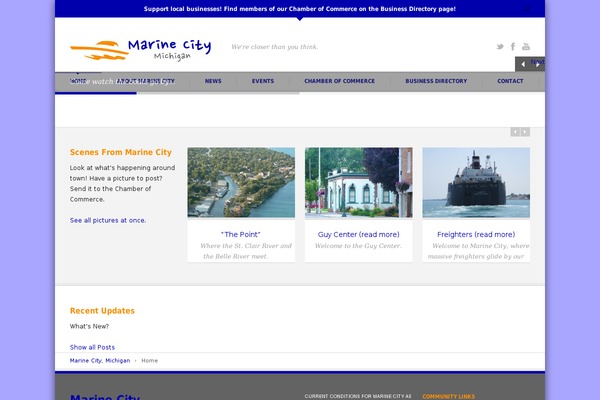This screenshot has width=600, height=400.
Task: Open the News menu item
Action: pos(213,81)
